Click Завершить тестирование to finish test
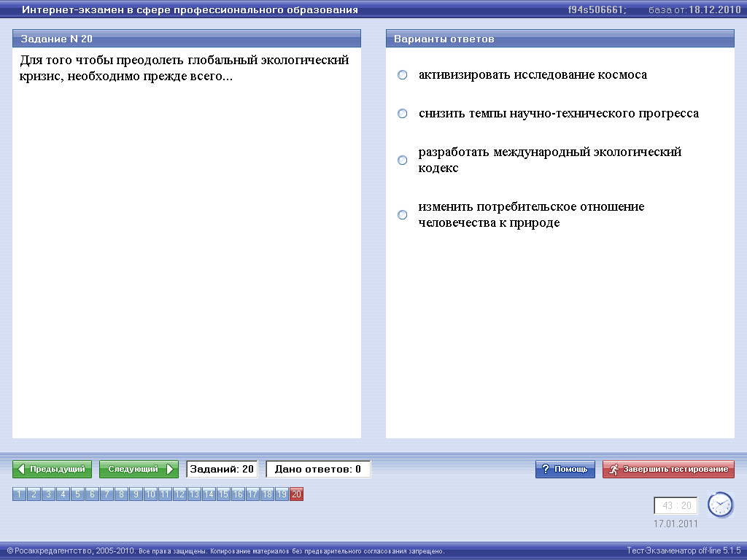The height and width of the screenshot is (560, 747). pos(668,469)
